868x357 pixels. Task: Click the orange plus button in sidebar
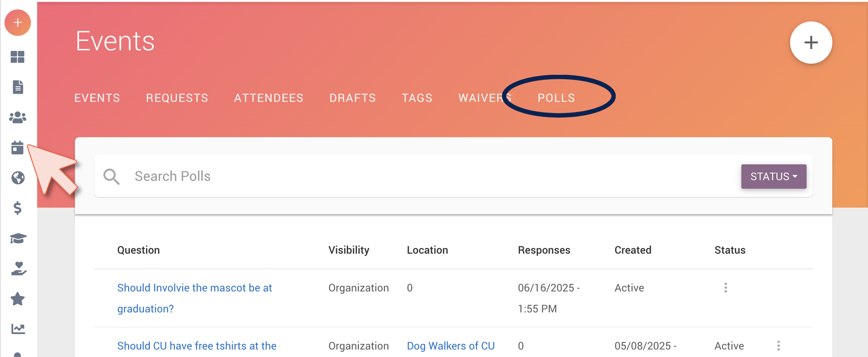tap(17, 23)
